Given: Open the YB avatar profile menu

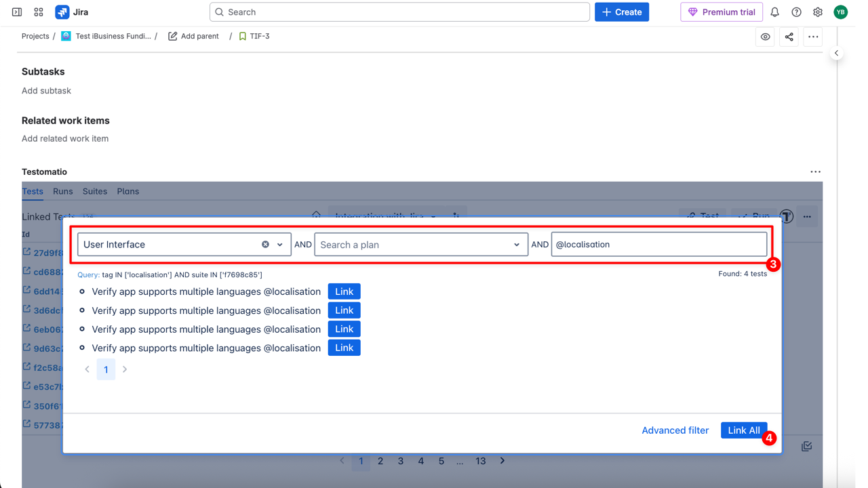Looking at the screenshot, I should coord(840,12).
